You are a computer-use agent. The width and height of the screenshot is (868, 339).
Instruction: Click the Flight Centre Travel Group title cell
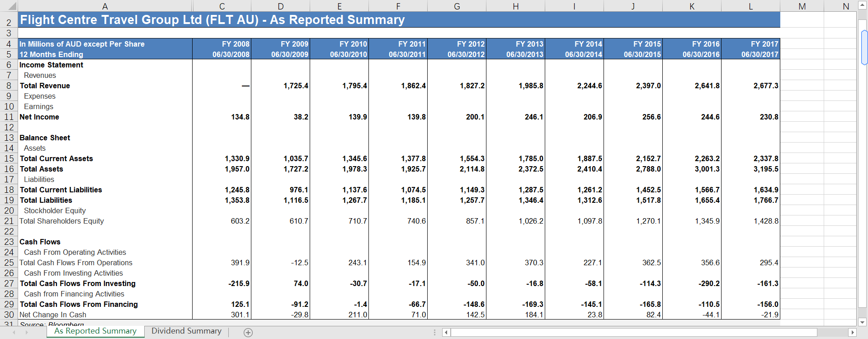[x=399, y=20]
